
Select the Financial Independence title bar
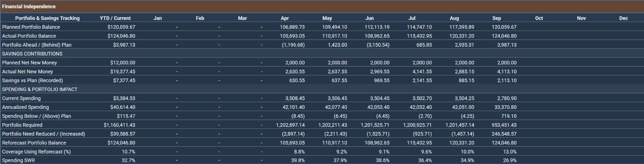coord(322,7)
